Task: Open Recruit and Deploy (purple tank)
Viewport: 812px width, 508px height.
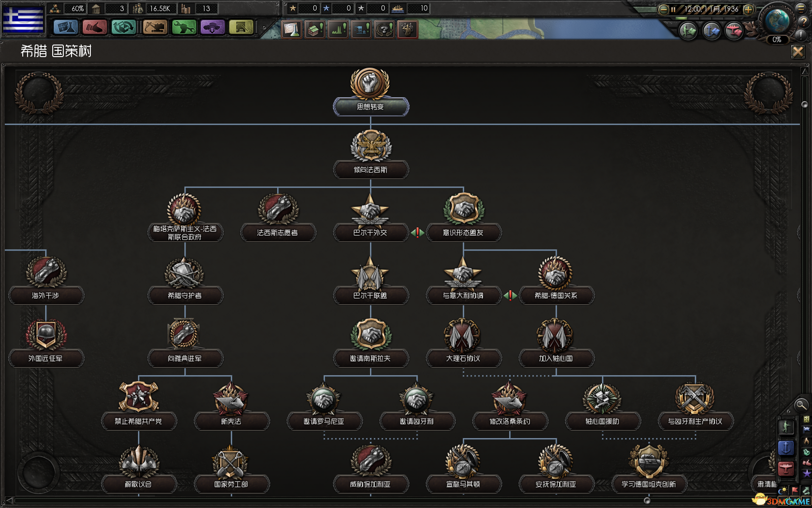Action: pyautogui.click(x=213, y=28)
